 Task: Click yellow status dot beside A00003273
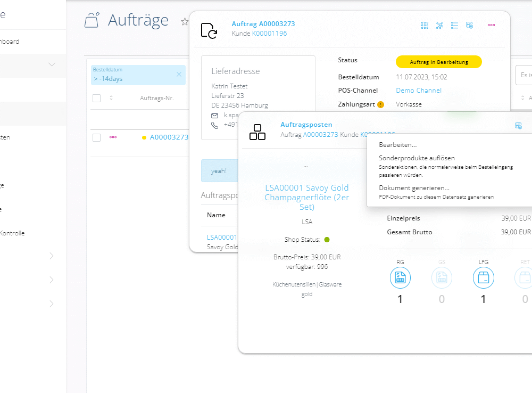click(144, 137)
